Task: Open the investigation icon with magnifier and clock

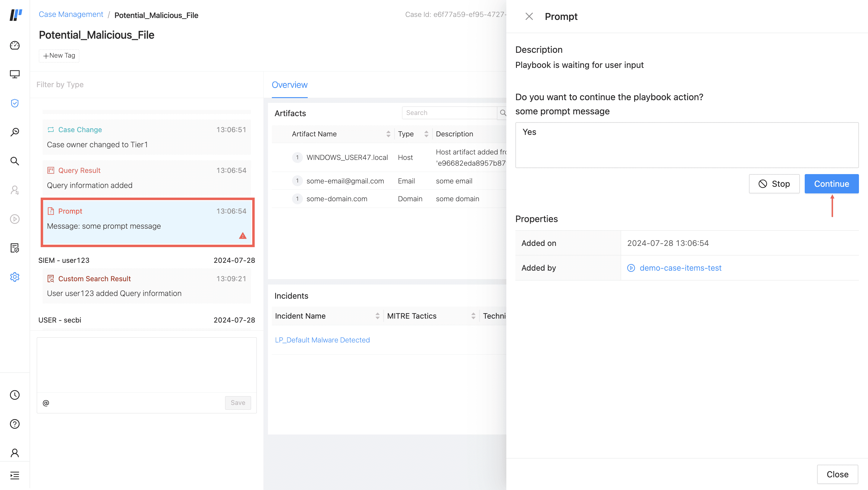Action: point(15,132)
